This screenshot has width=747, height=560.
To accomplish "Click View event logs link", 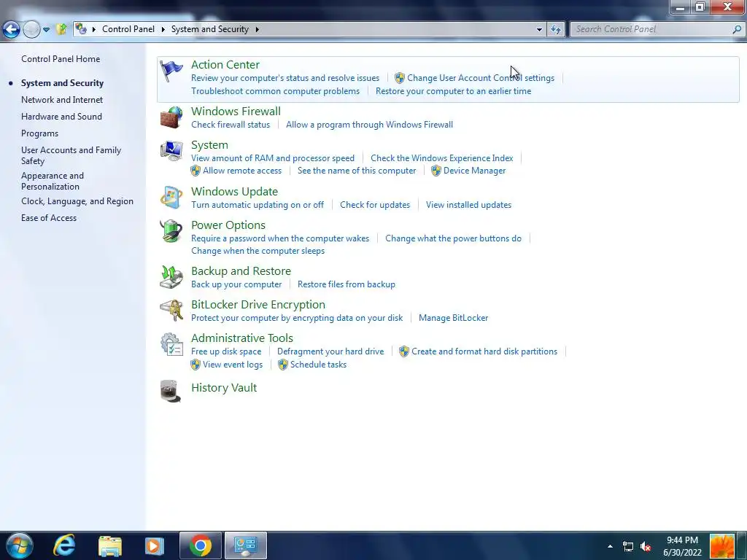I will coord(233,365).
